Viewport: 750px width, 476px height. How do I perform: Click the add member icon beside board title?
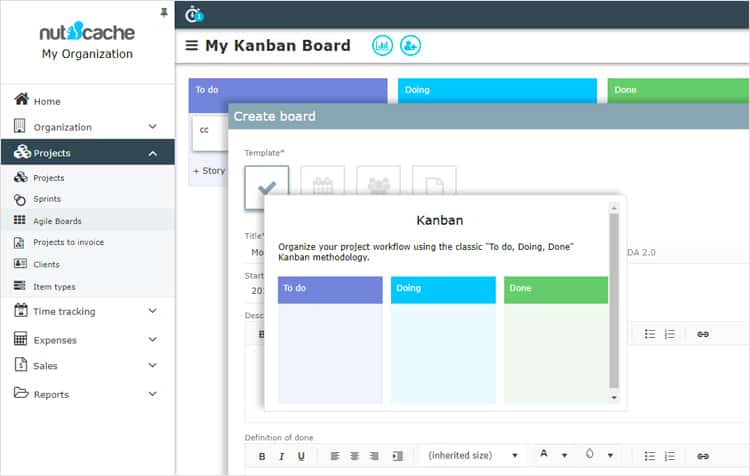[410, 45]
